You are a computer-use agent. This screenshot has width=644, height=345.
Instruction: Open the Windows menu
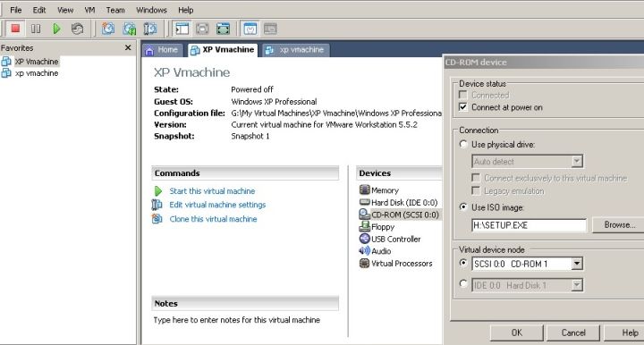pyautogui.click(x=151, y=10)
